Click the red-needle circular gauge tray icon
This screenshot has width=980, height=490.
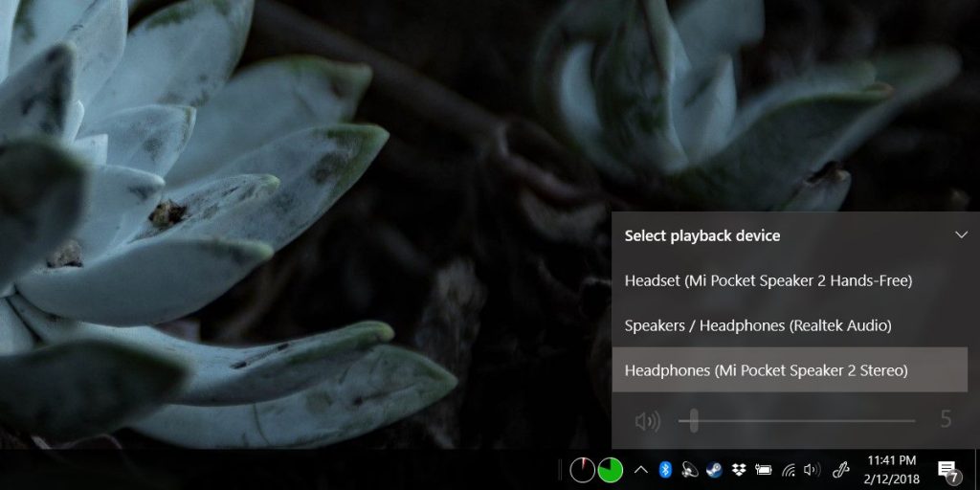click(582, 470)
